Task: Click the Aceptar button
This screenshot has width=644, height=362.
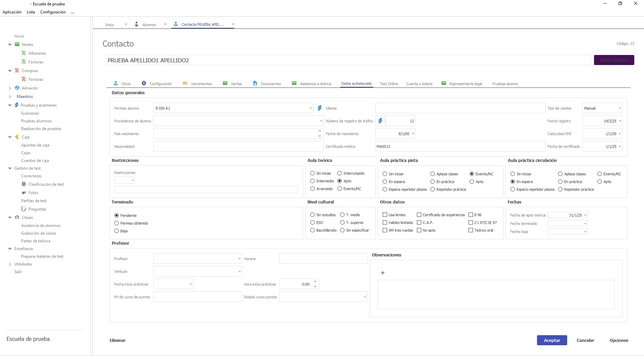Action: point(552,340)
